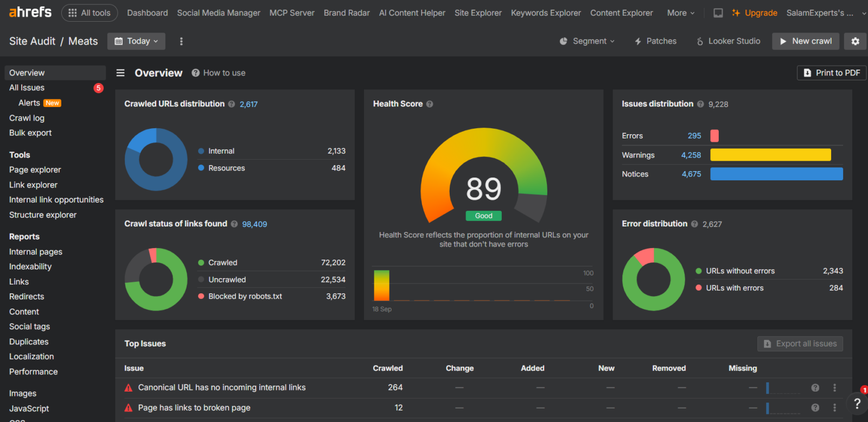The width and height of the screenshot is (868, 422).
Task: Open crawled URLs count 2,617 link
Action: click(x=248, y=104)
